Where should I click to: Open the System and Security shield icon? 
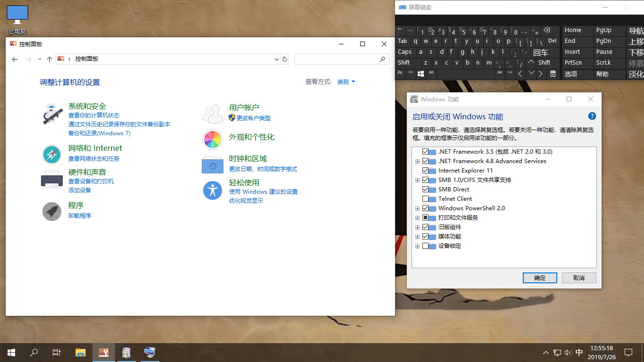[x=52, y=114]
